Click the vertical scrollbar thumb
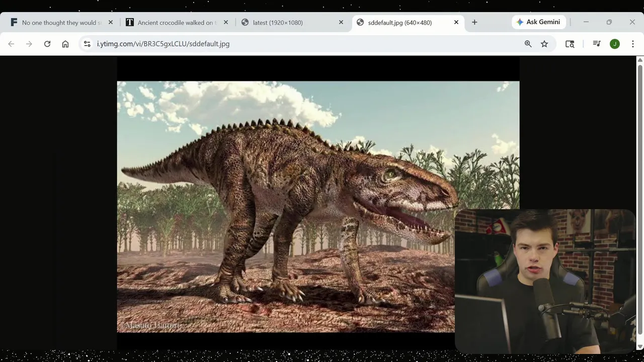This screenshot has width=644, height=362. pos(640,199)
